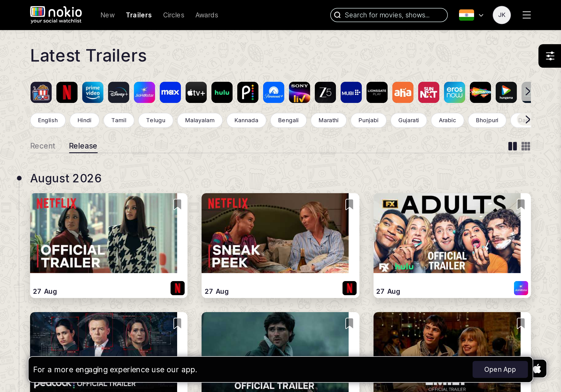
Task: Filter by MUBI platform
Action: 351,92
